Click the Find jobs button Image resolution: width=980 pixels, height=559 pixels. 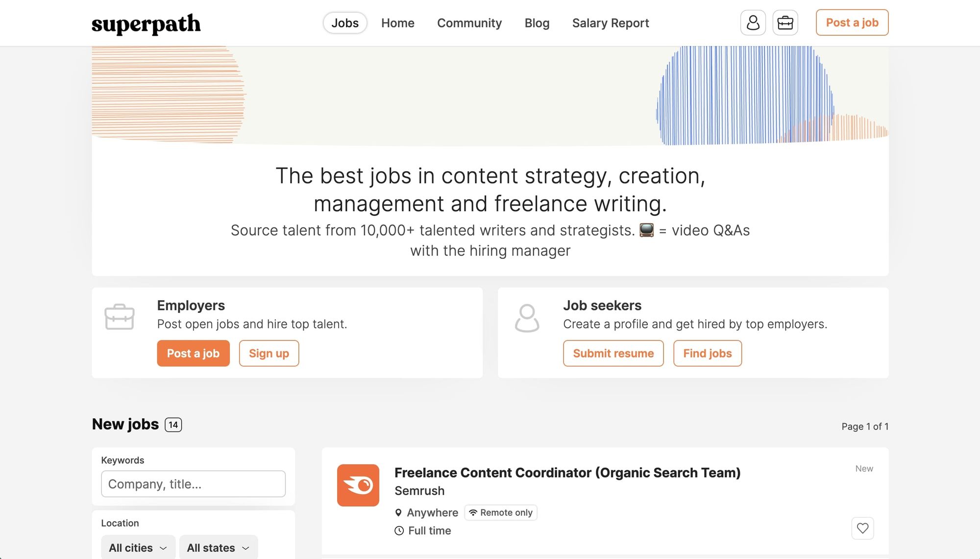[x=707, y=353]
